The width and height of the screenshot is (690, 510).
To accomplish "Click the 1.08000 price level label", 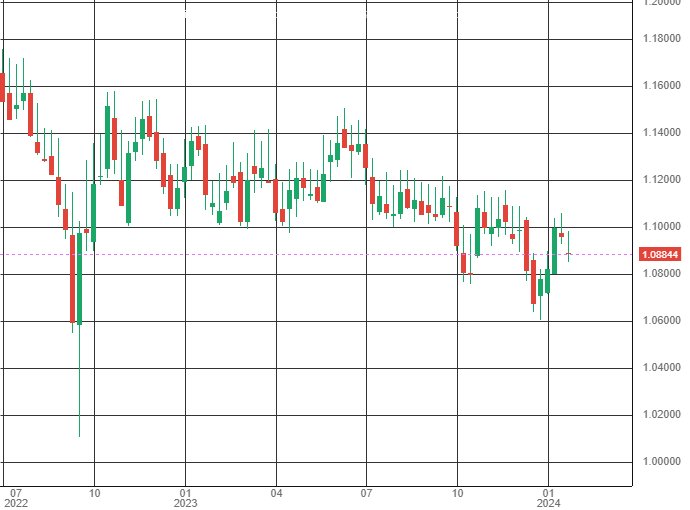I will point(661,273).
